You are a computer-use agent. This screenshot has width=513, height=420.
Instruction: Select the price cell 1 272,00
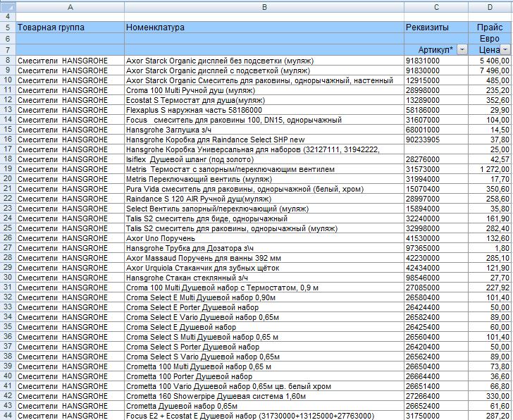click(x=490, y=169)
